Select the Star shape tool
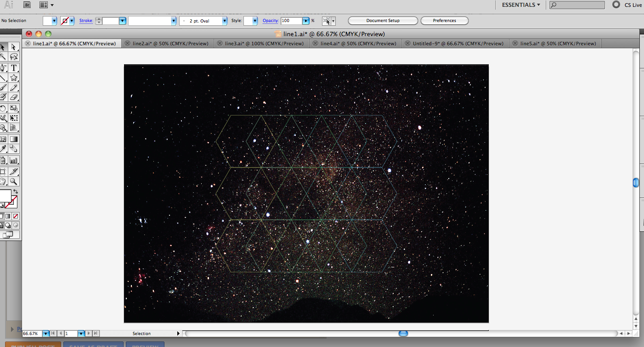Image resolution: width=644 pixels, height=347 pixels. pyautogui.click(x=14, y=78)
